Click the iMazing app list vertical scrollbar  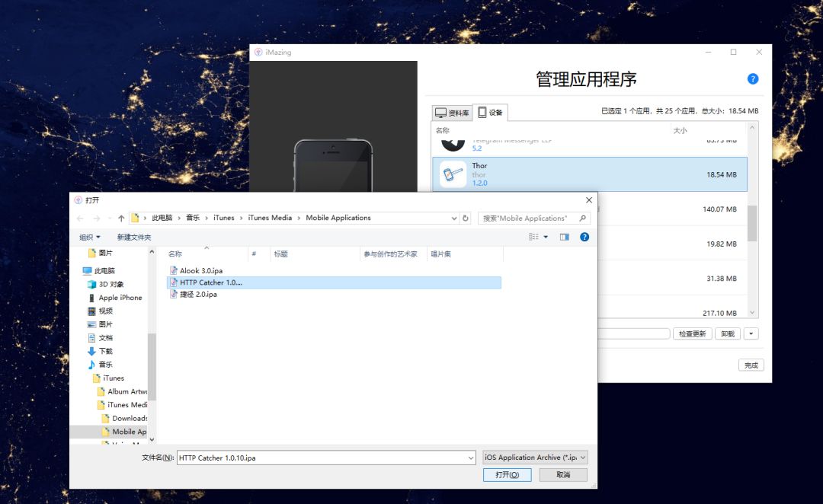click(752, 223)
